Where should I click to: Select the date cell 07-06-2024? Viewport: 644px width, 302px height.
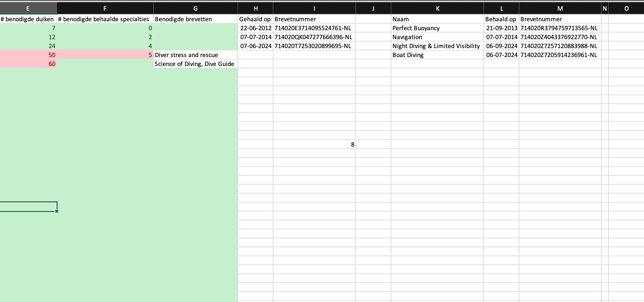click(x=255, y=46)
